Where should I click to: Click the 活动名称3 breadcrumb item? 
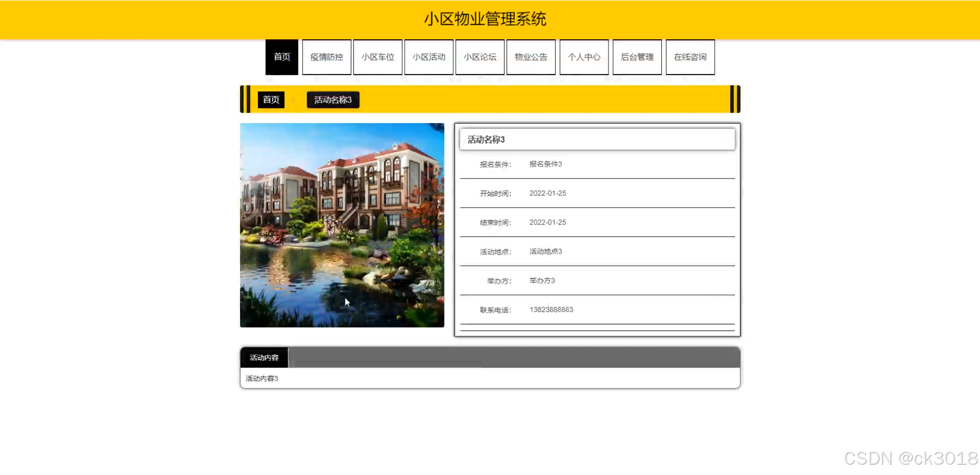pyautogui.click(x=333, y=100)
